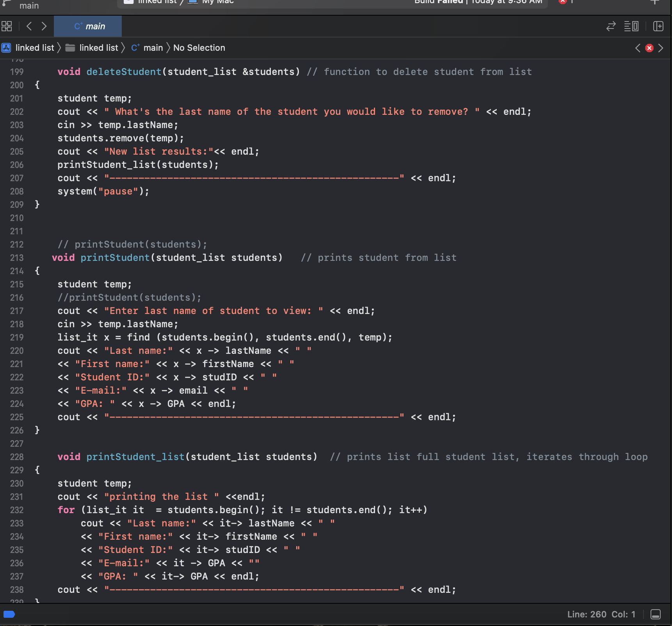Open the adjust editor options icon
672x626 pixels.
[x=631, y=26]
